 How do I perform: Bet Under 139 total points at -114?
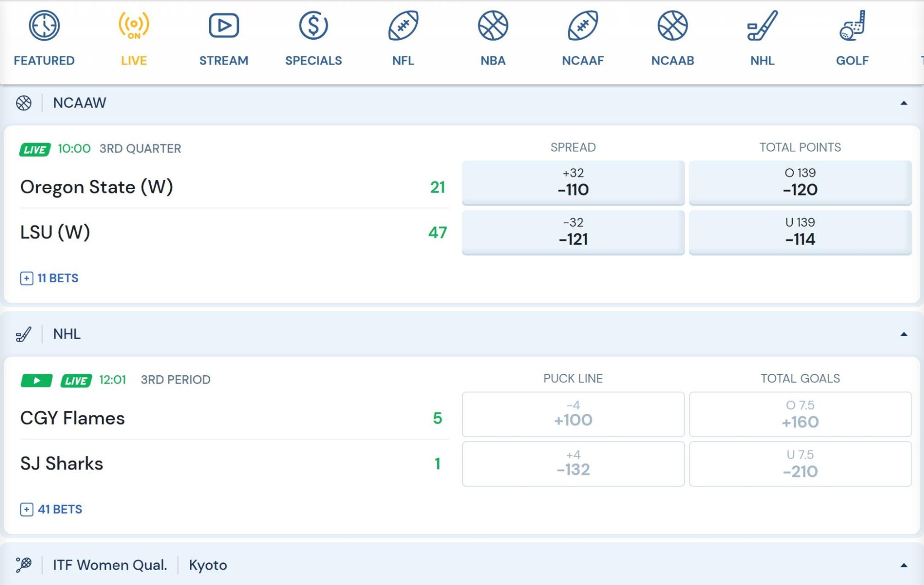[x=800, y=232]
